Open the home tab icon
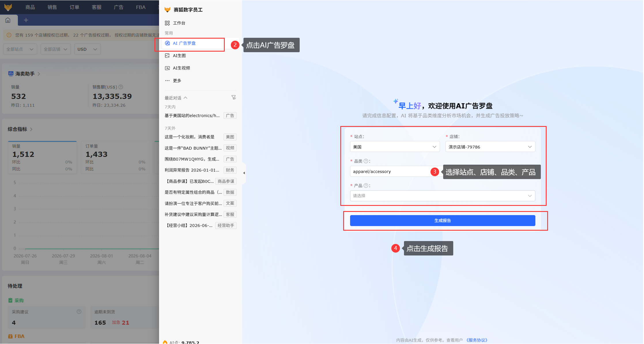The height and width of the screenshot is (344, 644). pos(8,20)
